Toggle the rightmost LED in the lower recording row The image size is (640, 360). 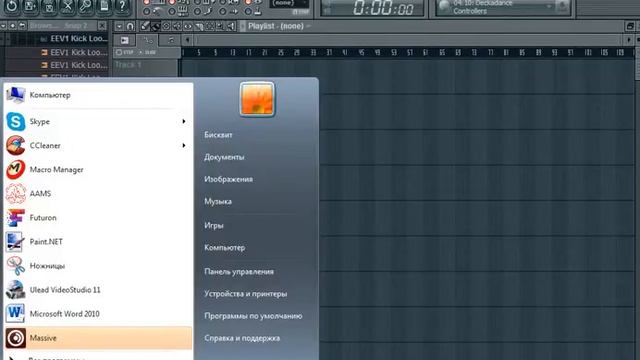click(249, 11)
